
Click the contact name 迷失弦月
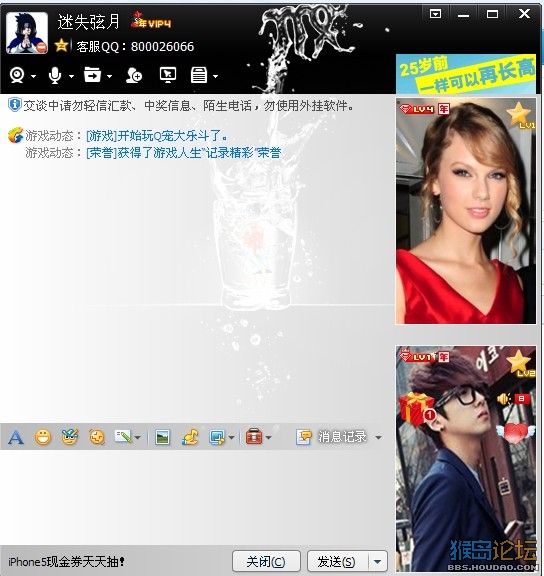pyautogui.click(x=89, y=22)
